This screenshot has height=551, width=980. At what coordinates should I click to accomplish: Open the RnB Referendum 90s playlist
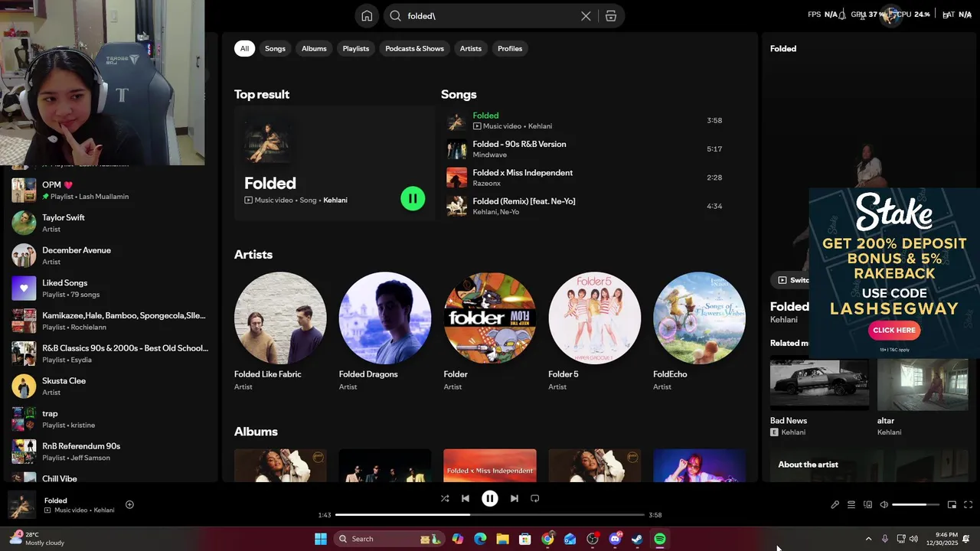click(x=111, y=452)
